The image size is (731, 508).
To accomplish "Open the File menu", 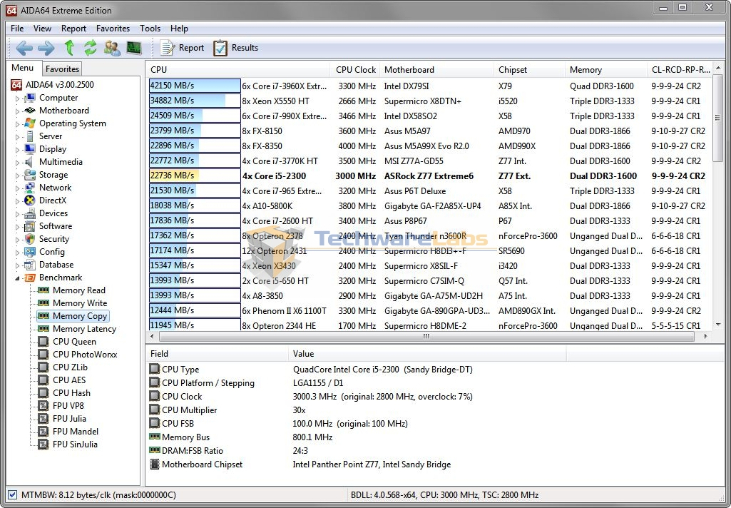I will (17, 28).
